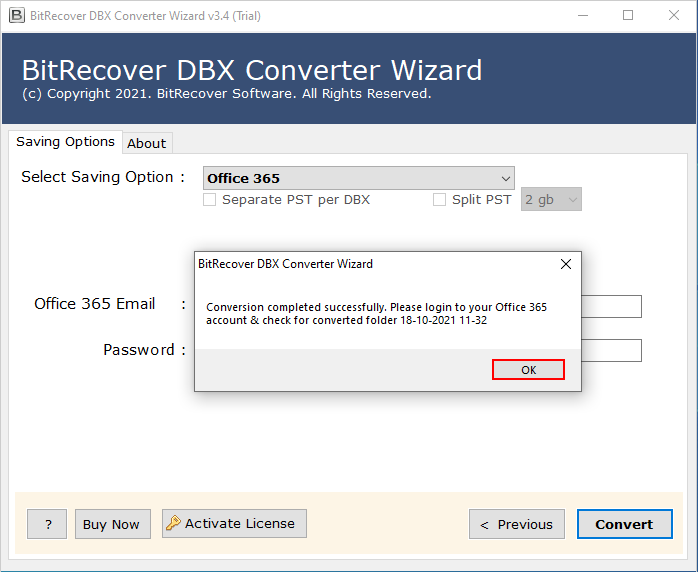Toggle the Split PST checkbox
This screenshot has width=698, height=572.
[439, 199]
